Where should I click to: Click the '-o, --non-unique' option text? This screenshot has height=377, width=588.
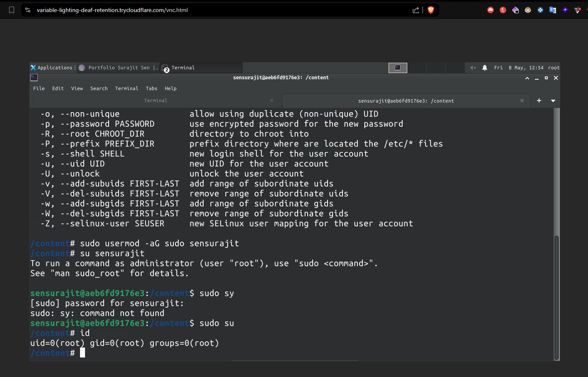coord(80,114)
